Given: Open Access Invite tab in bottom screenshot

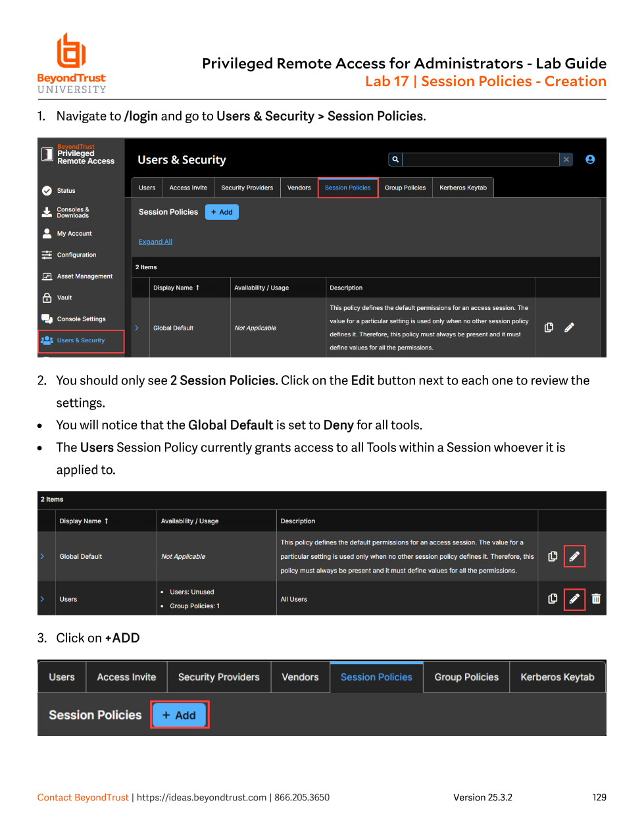Looking at the screenshot, I should (x=126, y=677).
